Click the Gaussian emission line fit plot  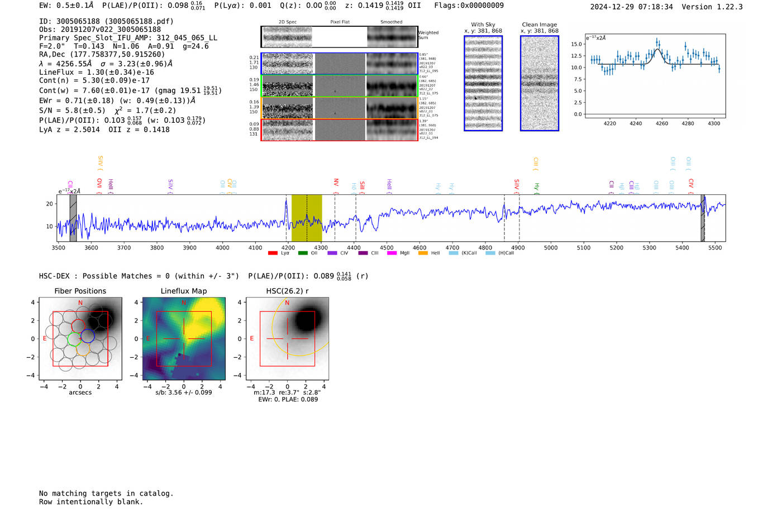(x=655, y=76)
